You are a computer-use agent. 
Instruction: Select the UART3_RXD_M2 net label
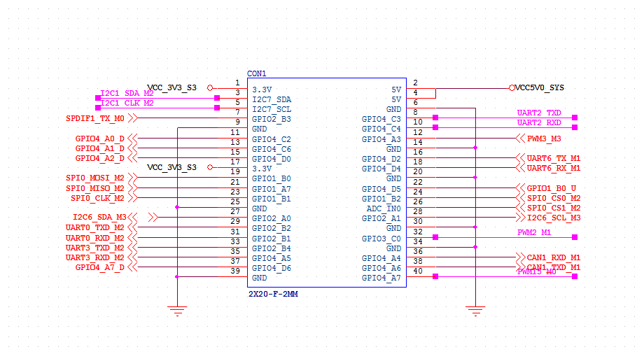[x=95, y=258]
